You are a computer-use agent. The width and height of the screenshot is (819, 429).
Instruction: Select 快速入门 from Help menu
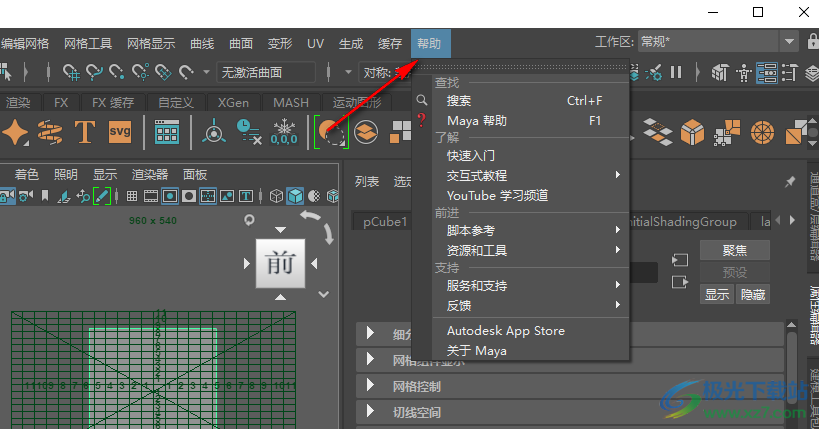click(531, 156)
